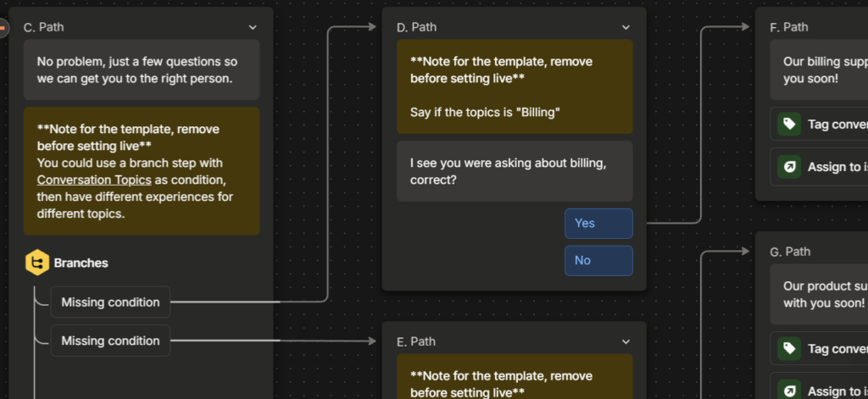Screen dimensions: 868x399
Task: Select Missing condition branch leading to D. Path
Action: point(110,302)
